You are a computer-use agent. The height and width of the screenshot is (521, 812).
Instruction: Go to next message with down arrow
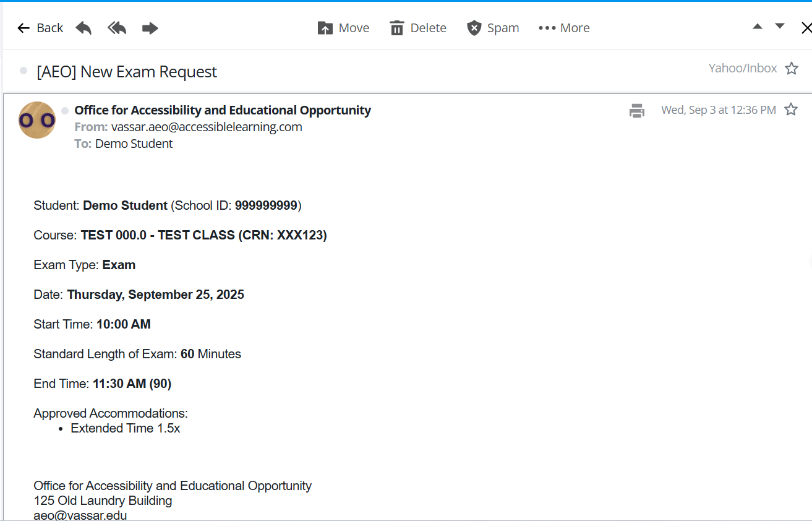pos(780,26)
